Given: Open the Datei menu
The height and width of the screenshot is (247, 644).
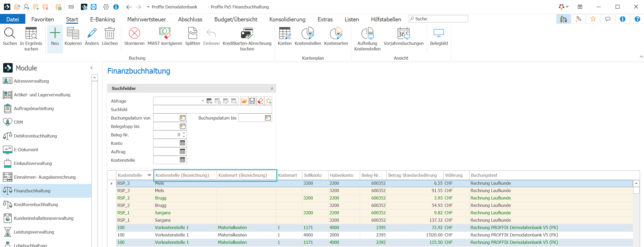Looking at the screenshot, I should (13, 19).
